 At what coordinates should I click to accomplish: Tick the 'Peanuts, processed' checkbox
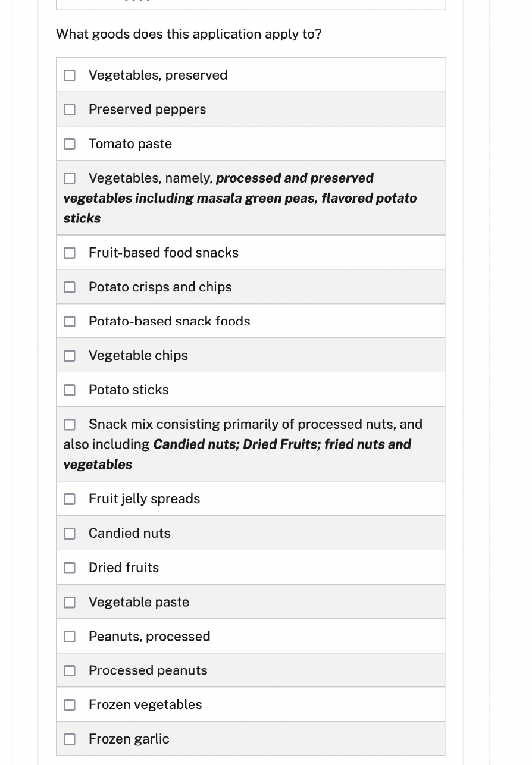(x=70, y=637)
